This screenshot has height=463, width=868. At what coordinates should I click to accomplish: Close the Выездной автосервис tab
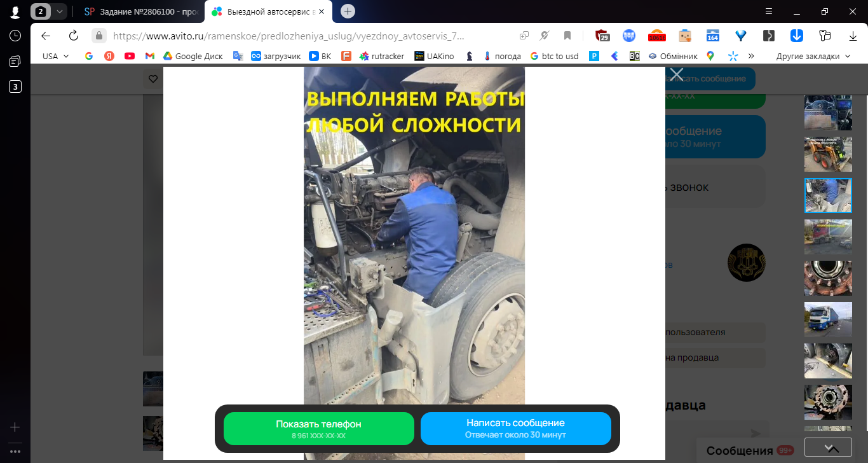click(x=322, y=11)
